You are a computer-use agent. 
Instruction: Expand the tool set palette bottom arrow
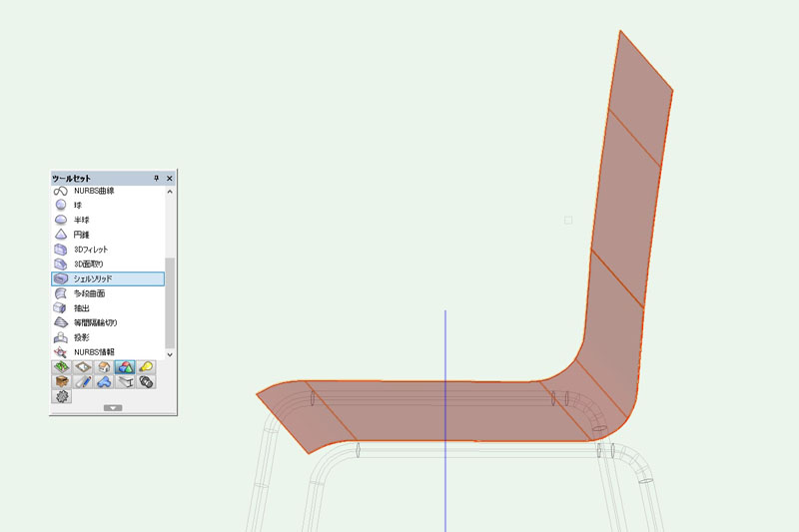coord(113,408)
